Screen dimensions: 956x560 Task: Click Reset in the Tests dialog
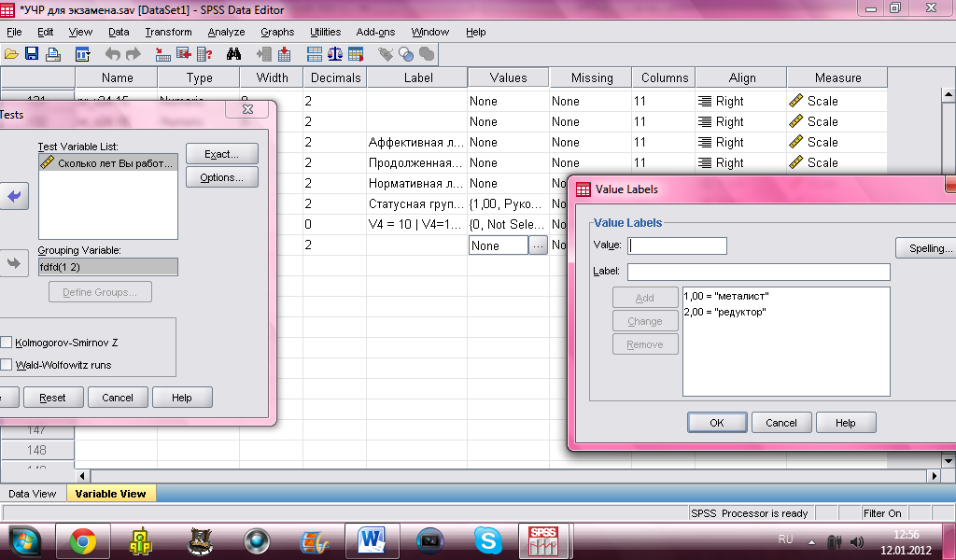(x=52, y=398)
